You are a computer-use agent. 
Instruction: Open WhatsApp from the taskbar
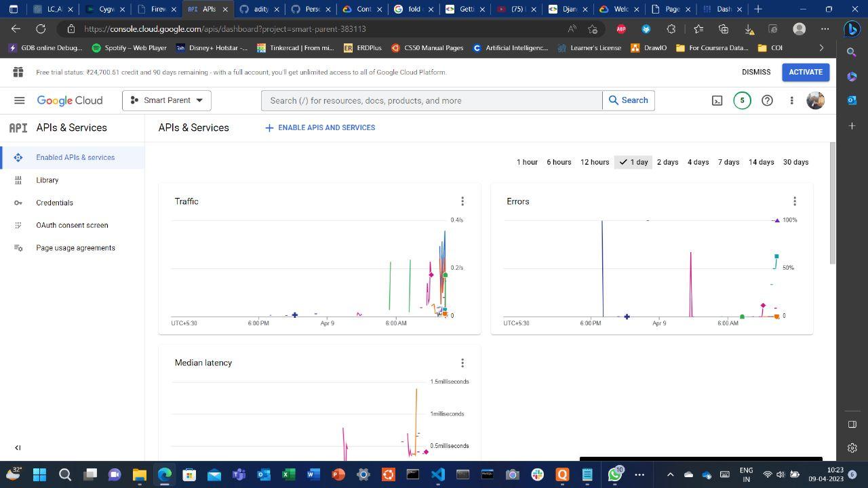click(x=615, y=474)
